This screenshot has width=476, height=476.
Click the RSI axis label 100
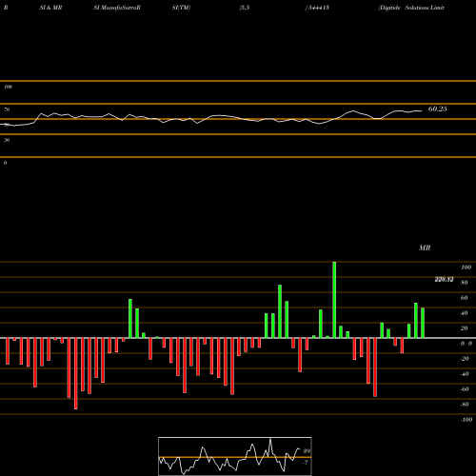point(9,87)
